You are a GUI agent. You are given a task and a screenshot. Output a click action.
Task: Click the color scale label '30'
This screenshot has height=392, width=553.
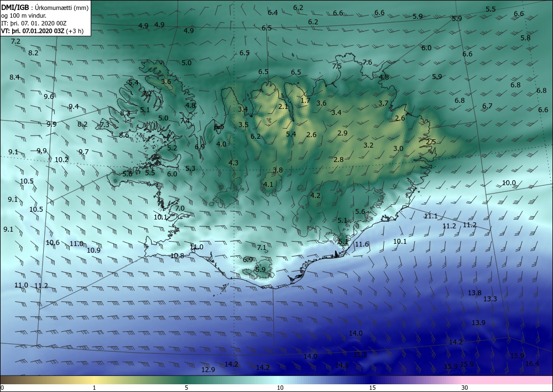(x=465, y=388)
